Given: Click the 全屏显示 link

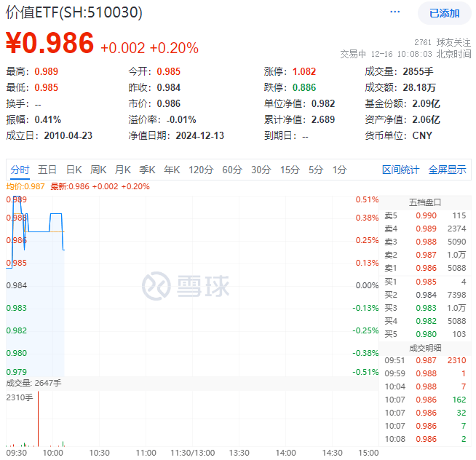Looking at the screenshot, I should pos(447,170).
